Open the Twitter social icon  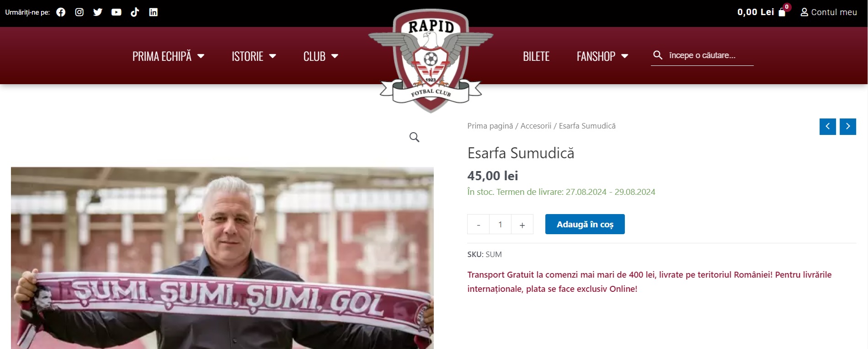pyautogui.click(x=98, y=12)
